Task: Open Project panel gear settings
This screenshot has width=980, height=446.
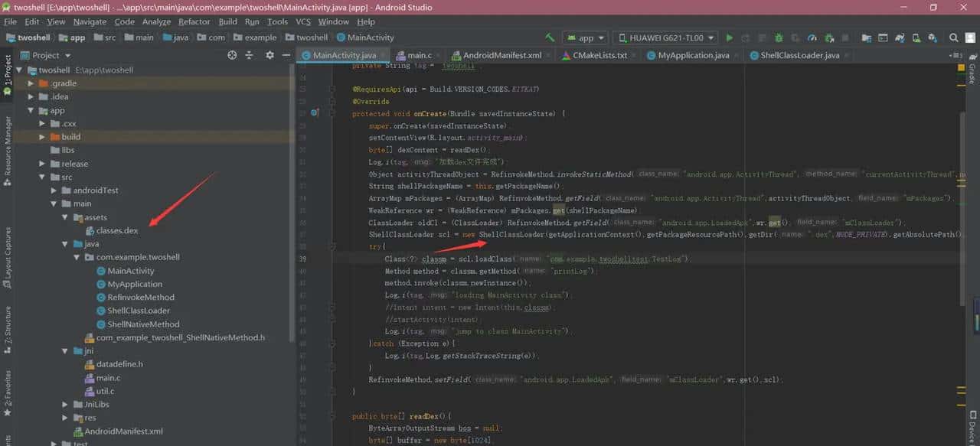Action: [x=269, y=55]
